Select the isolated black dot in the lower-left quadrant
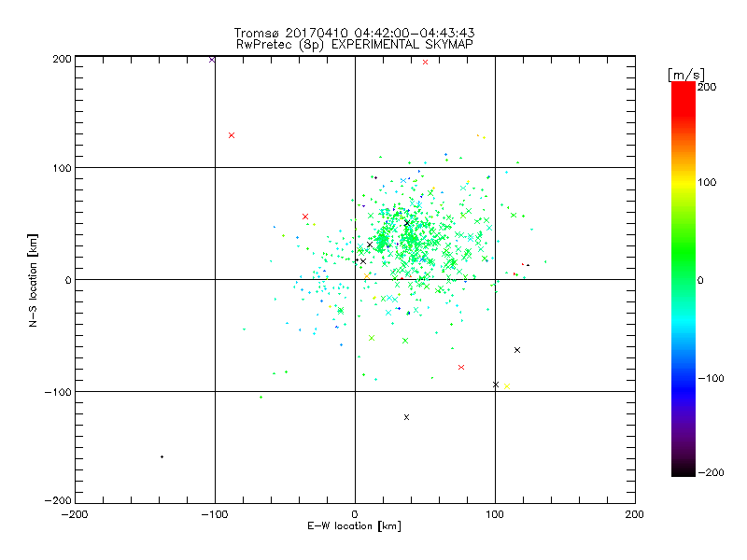The height and width of the screenshot is (560, 747). point(162,457)
